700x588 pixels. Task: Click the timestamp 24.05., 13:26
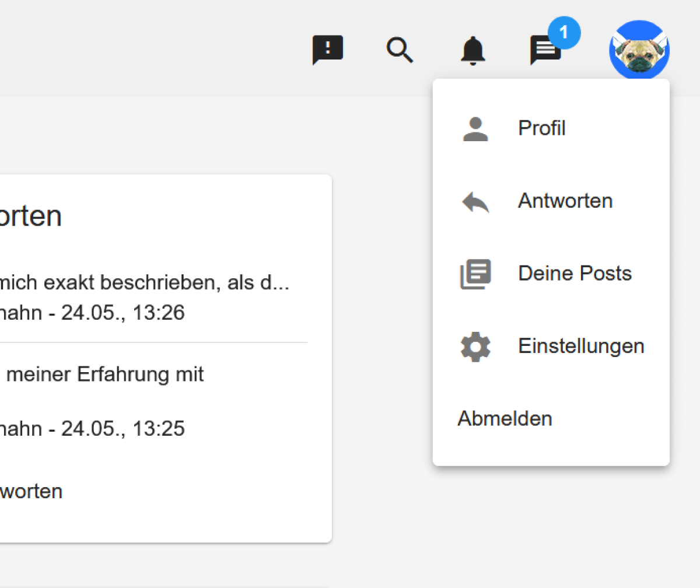pyautogui.click(x=123, y=313)
